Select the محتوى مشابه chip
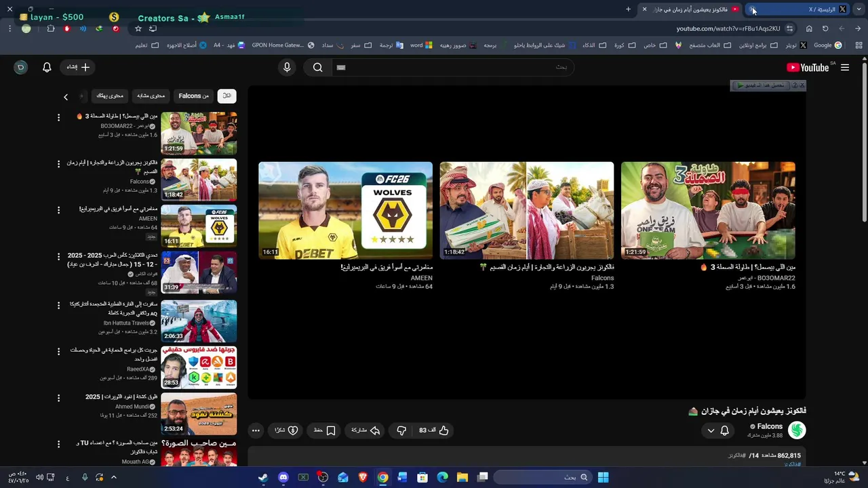The image size is (868, 488). [151, 96]
